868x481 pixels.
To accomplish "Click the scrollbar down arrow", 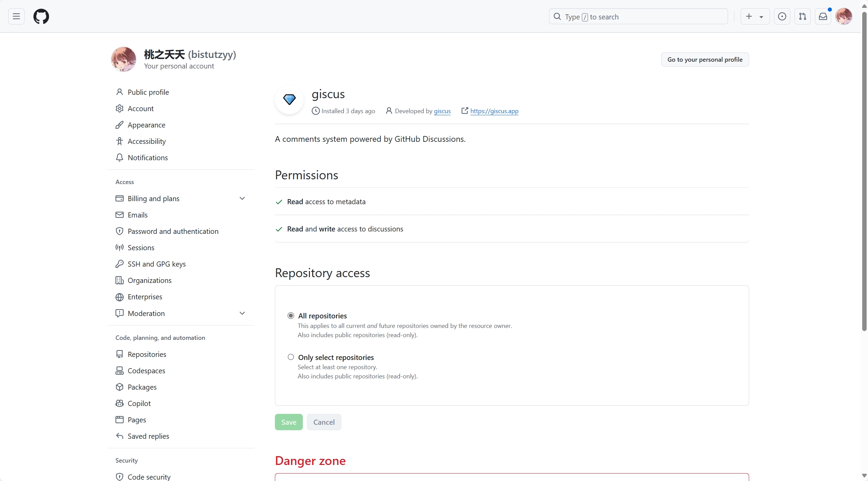I will pos(864,475).
